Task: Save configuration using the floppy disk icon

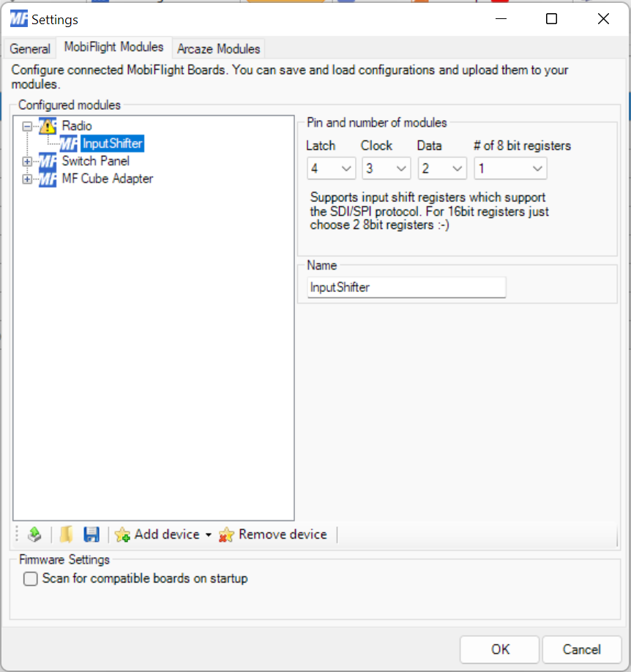Action: point(92,534)
